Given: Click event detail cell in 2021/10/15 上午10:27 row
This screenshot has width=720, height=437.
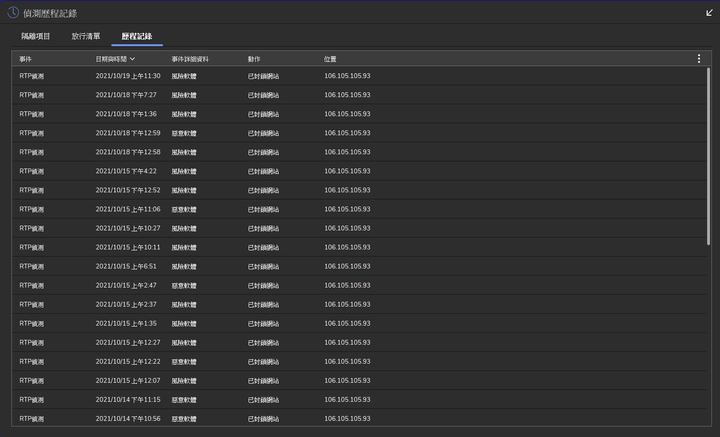Looking at the screenshot, I should click(x=184, y=229).
